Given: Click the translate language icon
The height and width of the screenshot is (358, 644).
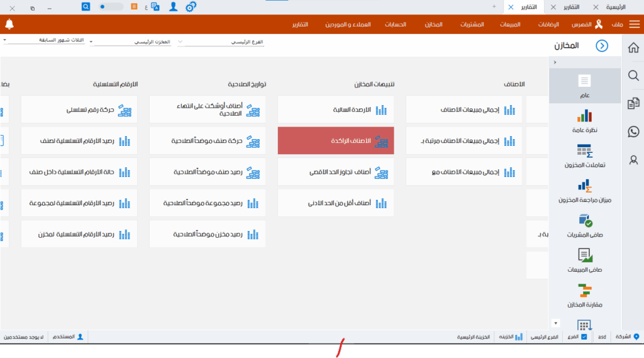Looking at the screenshot, I should tap(155, 6).
